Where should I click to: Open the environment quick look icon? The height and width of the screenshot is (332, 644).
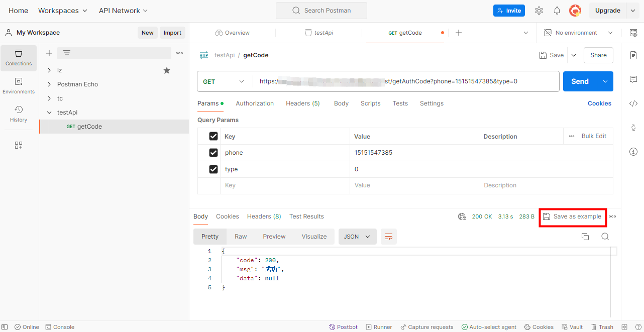(633, 33)
